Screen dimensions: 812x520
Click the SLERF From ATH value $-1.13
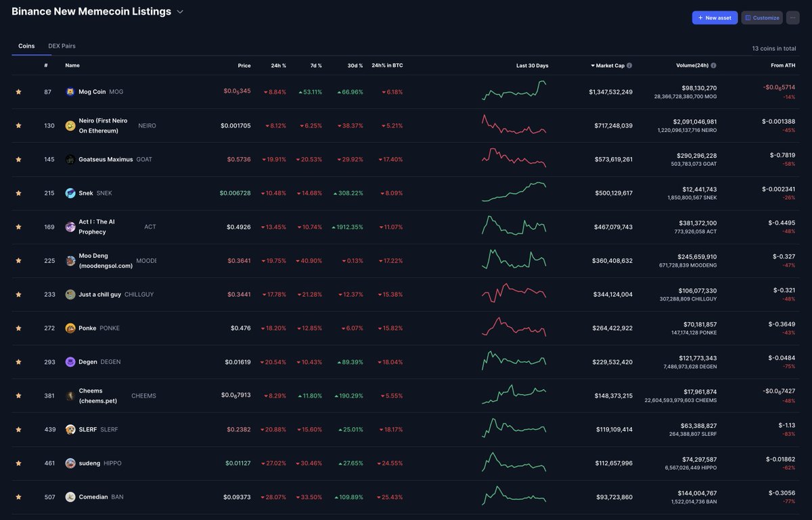click(x=787, y=425)
